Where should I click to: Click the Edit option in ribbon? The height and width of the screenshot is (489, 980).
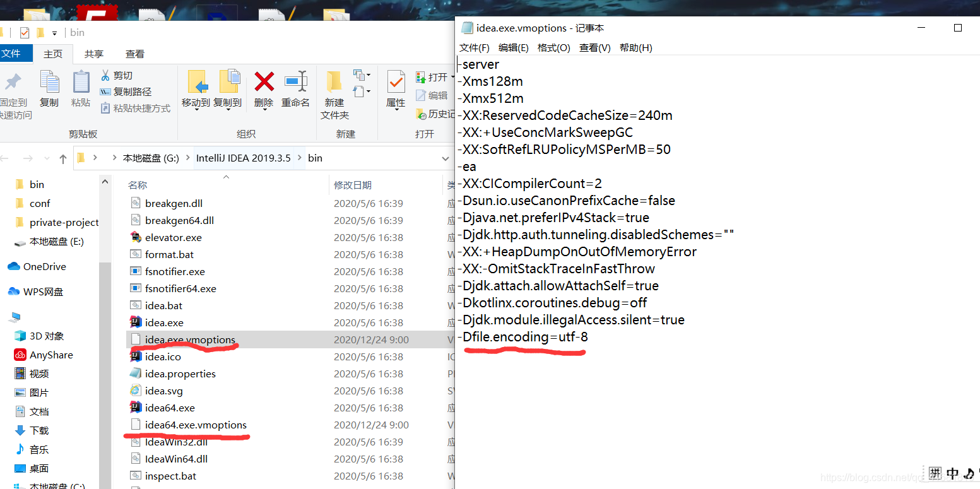[x=432, y=95]
